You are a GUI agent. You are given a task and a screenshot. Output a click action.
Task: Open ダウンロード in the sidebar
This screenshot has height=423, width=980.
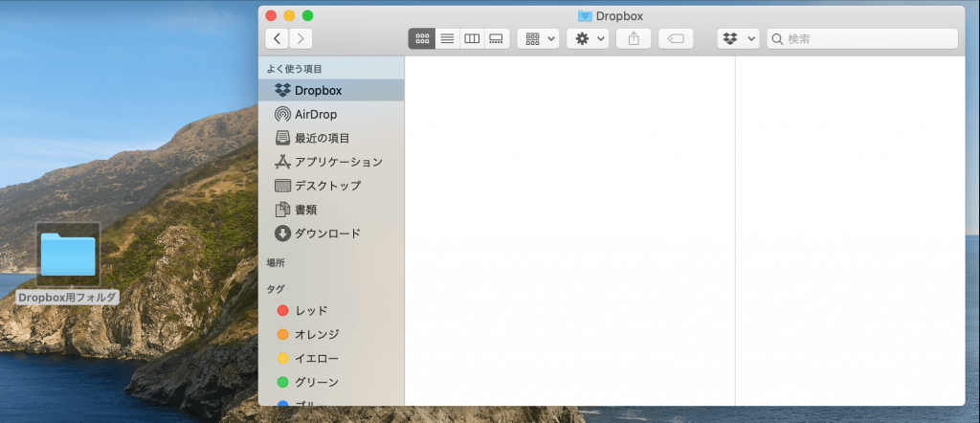[x=331, y=234]
